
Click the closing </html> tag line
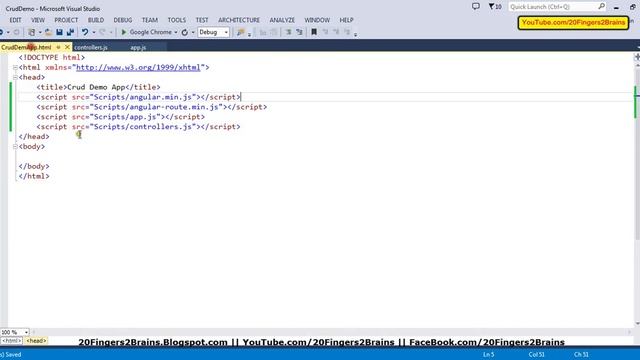point(34,176)
